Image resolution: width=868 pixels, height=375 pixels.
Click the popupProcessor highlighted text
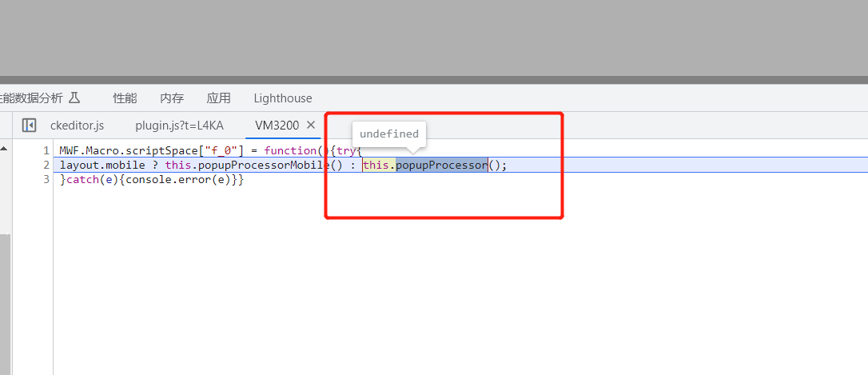[441, 165]
